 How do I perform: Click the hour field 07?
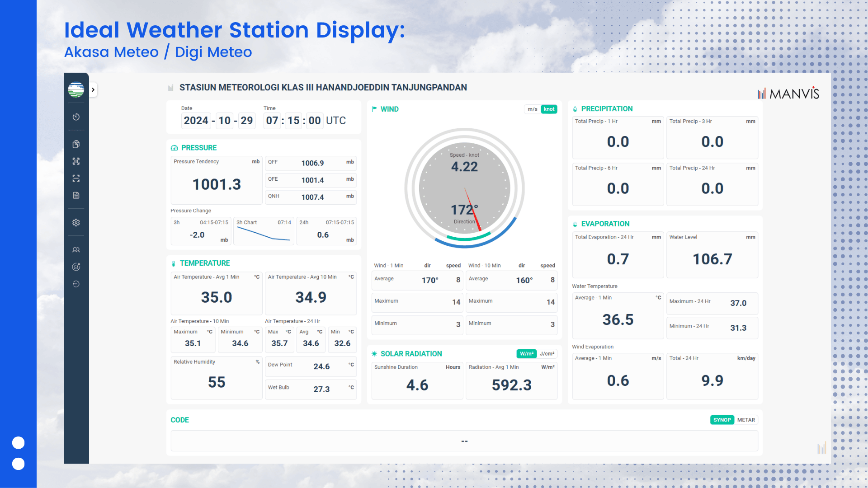click(x=272, y=121)
